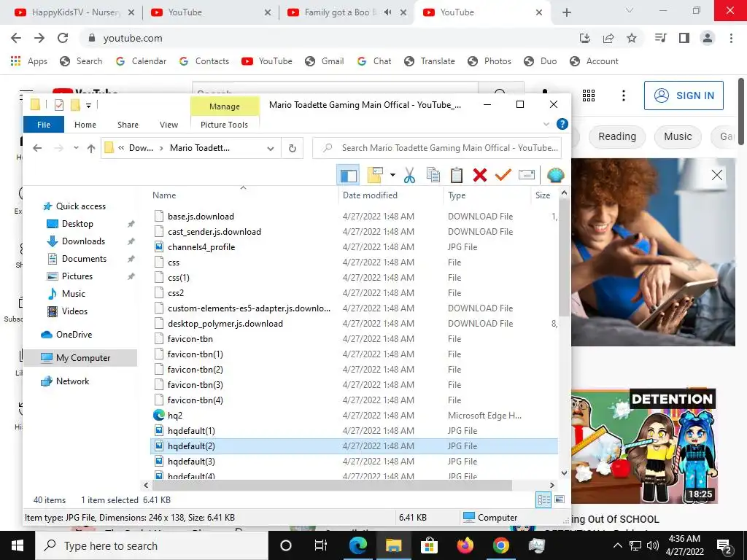Viewport: 747px width, 560px height.
Task: Open the Gmail bookmark in Chrome
Action: [x=325, y=61]
